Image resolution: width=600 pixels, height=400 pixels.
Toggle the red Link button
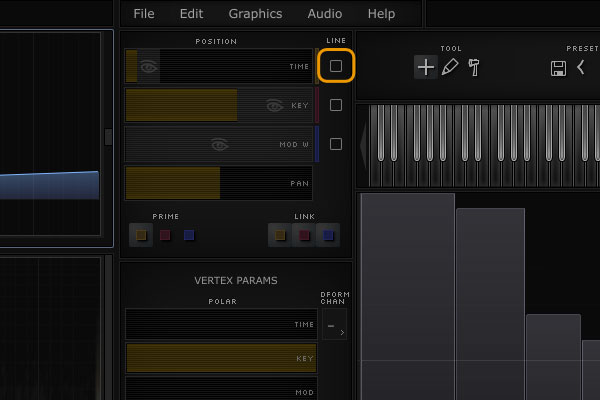[x=304, y=235]
